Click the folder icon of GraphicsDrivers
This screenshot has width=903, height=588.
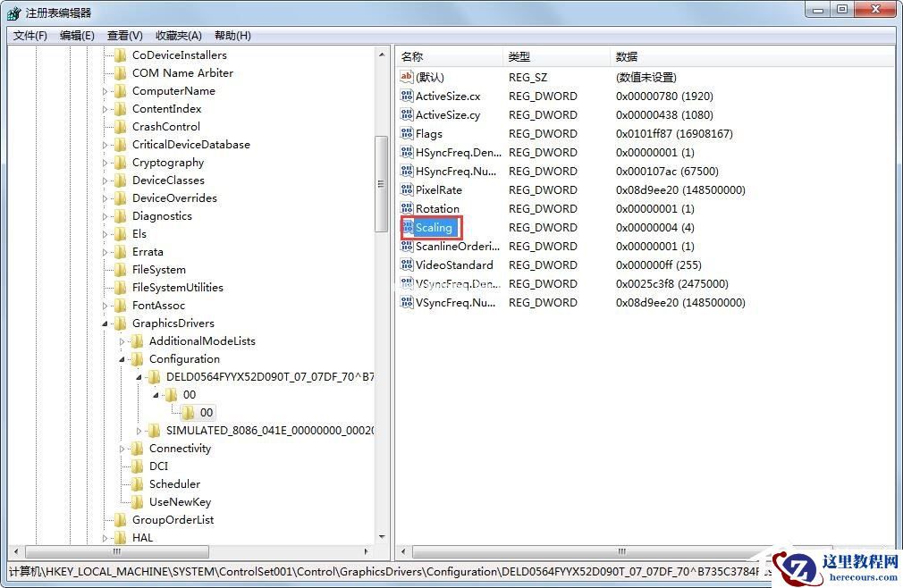(122, 323)
